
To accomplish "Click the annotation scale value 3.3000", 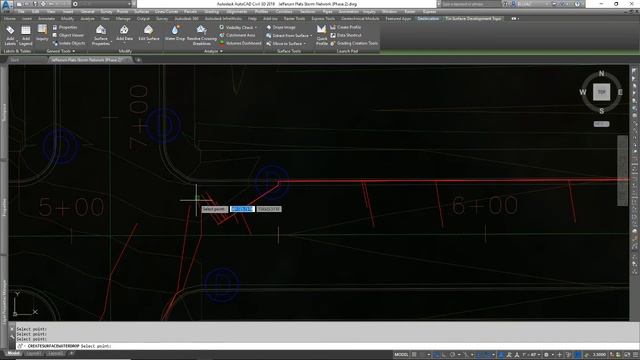I will pos(599,355).
